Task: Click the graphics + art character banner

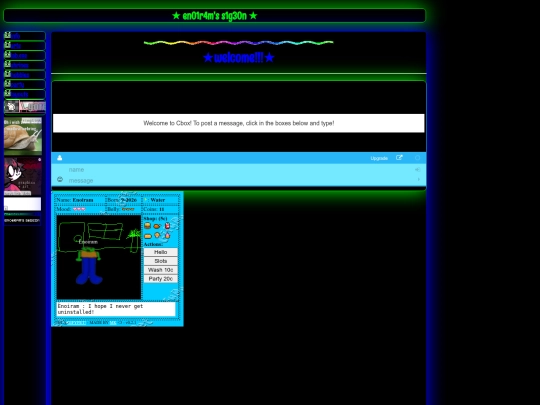Action: coord(23,176)
